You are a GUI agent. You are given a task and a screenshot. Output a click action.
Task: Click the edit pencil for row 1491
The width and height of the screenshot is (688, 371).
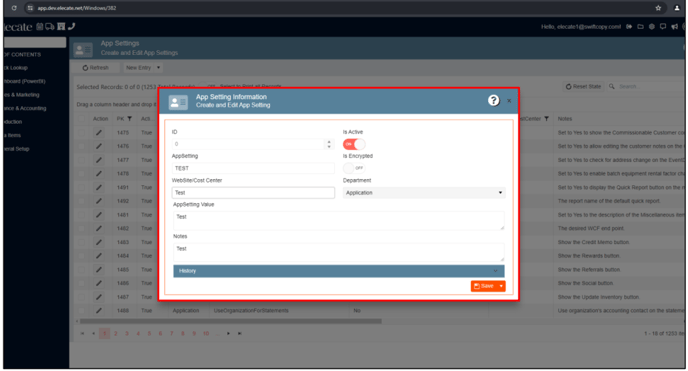[99, 187]
